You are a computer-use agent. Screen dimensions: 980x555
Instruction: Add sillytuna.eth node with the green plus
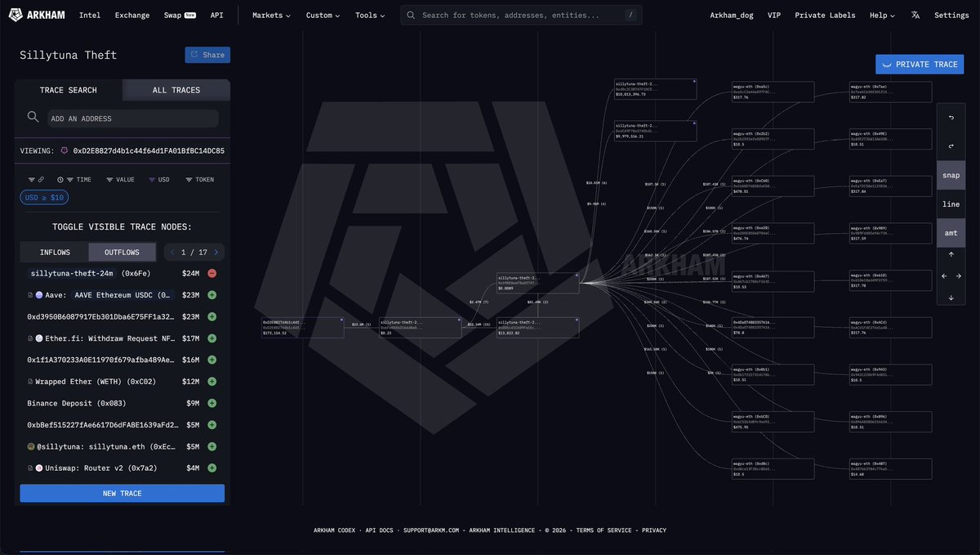[x=212, y=446]
